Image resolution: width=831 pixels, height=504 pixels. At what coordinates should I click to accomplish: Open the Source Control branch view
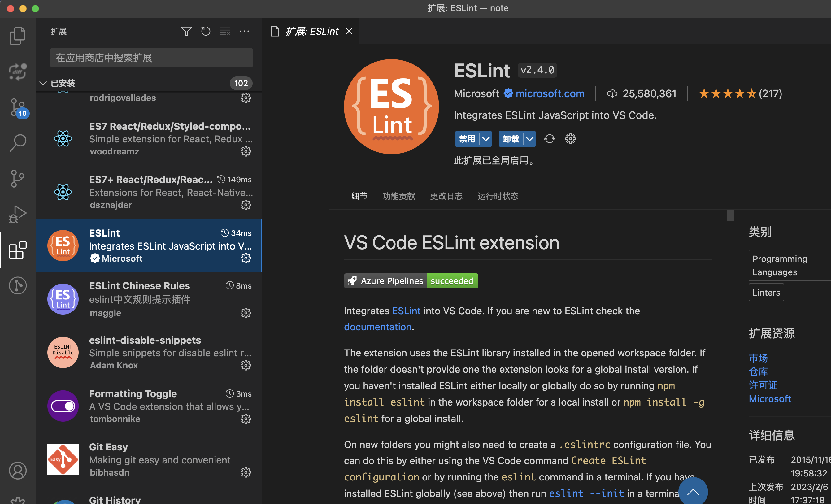[18, 179]
